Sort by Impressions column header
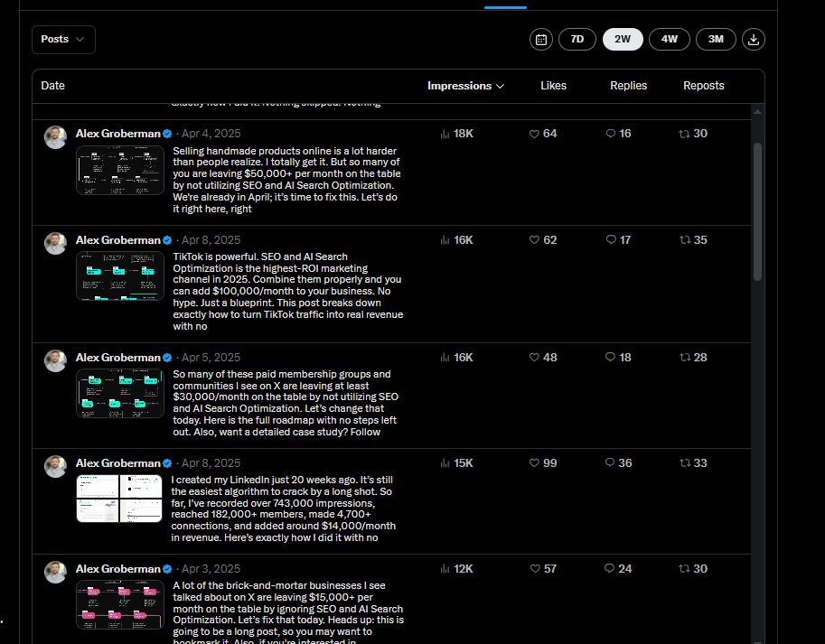This screenshot has height=644, width=825. [465, 86]
